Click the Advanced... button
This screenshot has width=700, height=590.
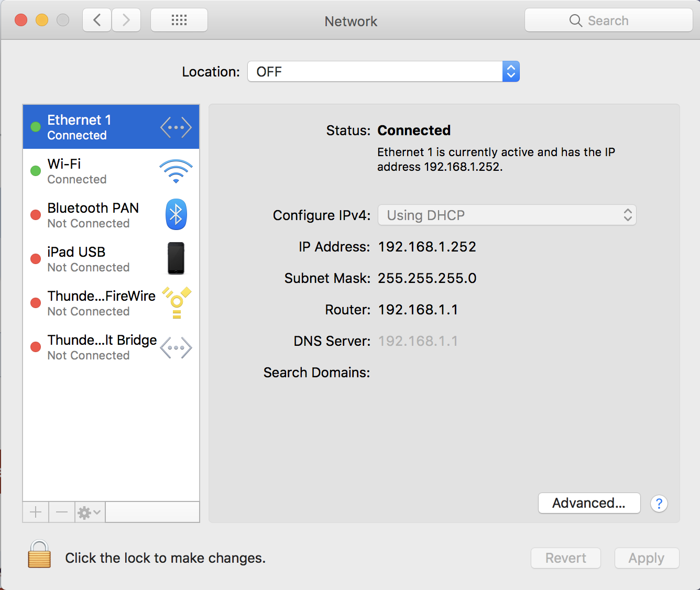[x=589, y=504]
